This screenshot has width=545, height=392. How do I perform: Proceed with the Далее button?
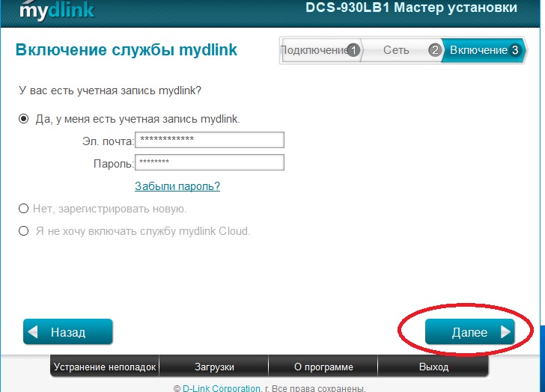coord(470,332)
